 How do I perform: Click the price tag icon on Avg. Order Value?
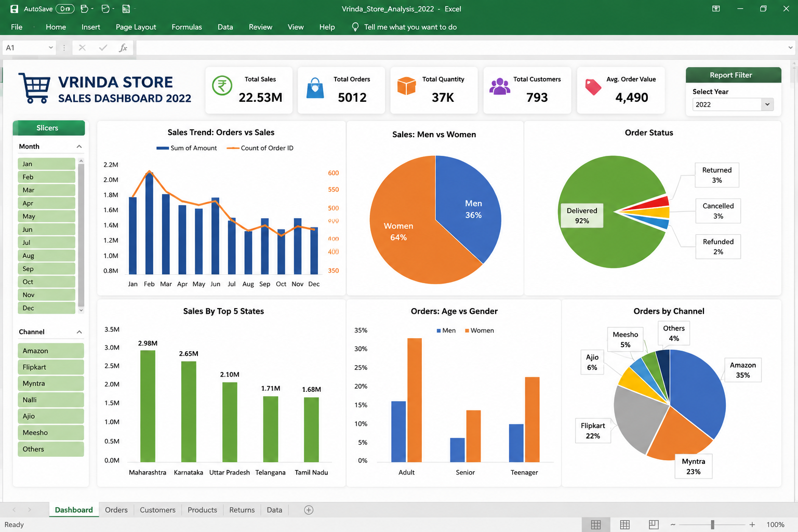click(x=593, y=87)
